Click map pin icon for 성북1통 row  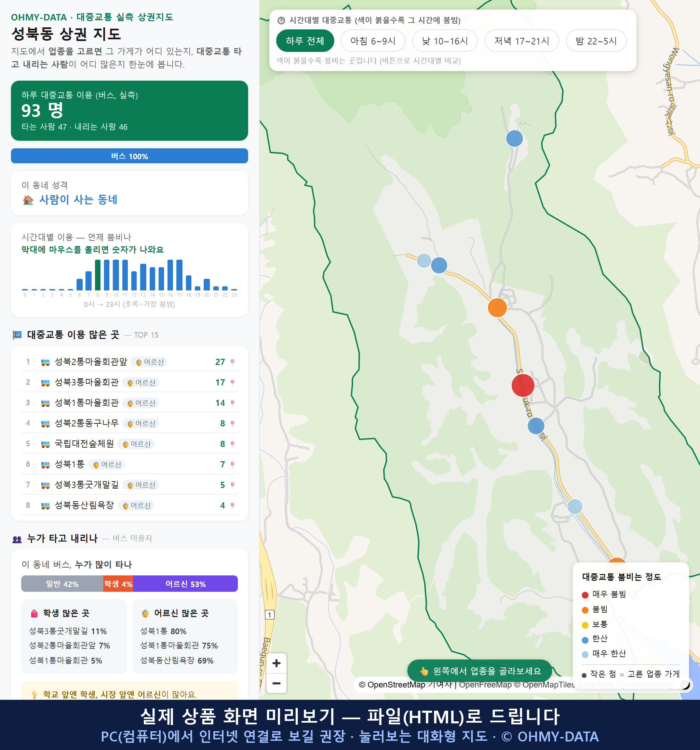click(232, 464)
